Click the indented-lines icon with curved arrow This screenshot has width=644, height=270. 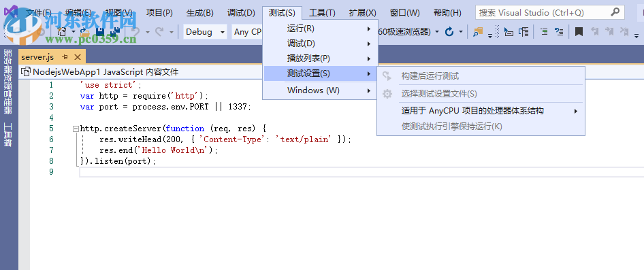click(559, 31)
